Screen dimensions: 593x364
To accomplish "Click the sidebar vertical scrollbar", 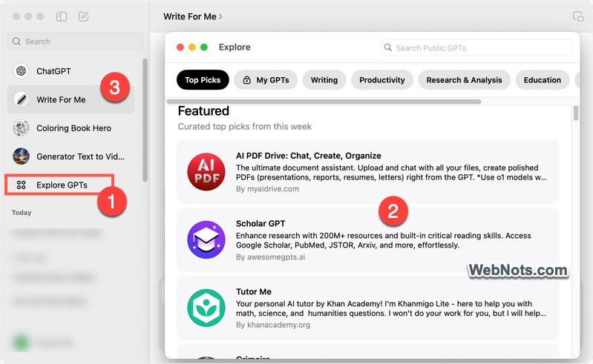I will [x=145, y=120].
